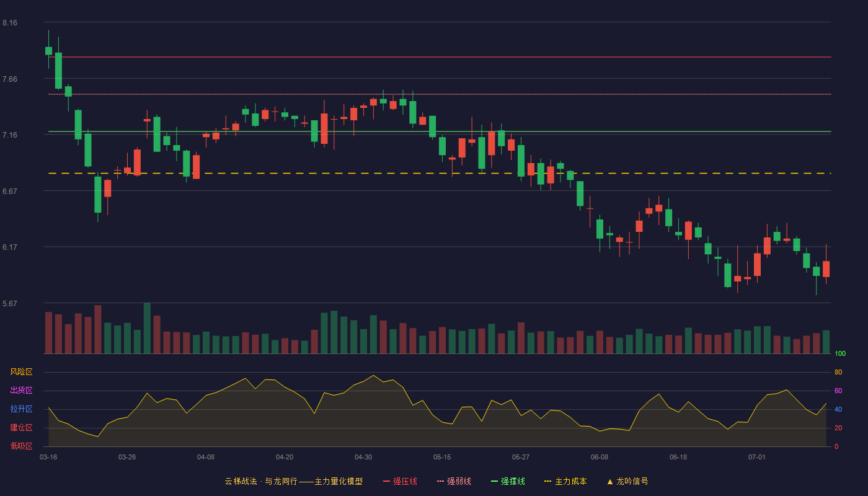Click the 20 indicator scale label

pyautogui.click(x=838, y=428)
